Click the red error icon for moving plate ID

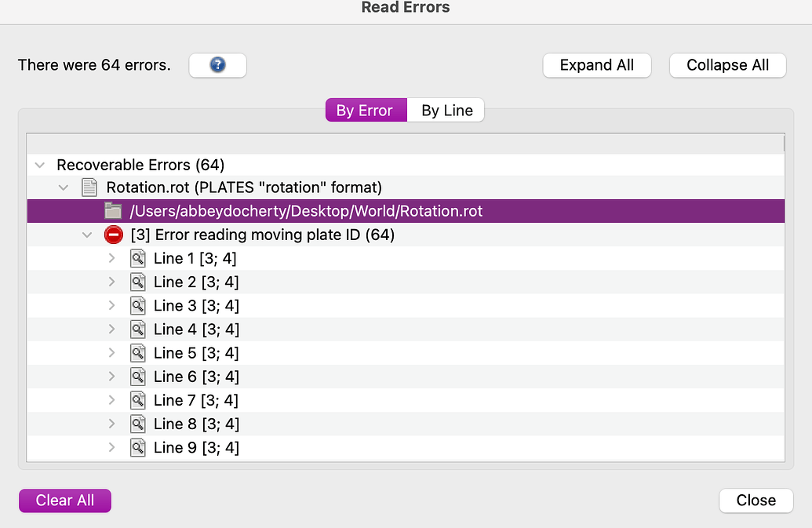point(114,235)
